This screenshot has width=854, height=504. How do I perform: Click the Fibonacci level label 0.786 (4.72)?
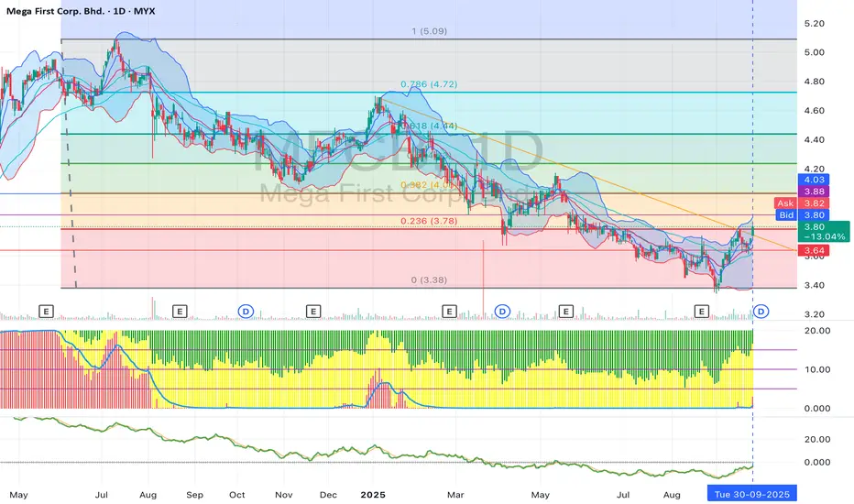point(429,84)
